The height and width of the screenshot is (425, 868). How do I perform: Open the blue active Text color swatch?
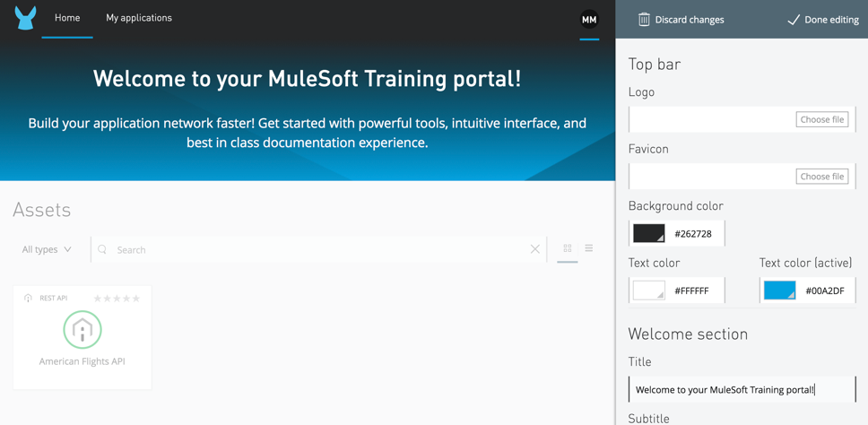(x=780, y=290)
